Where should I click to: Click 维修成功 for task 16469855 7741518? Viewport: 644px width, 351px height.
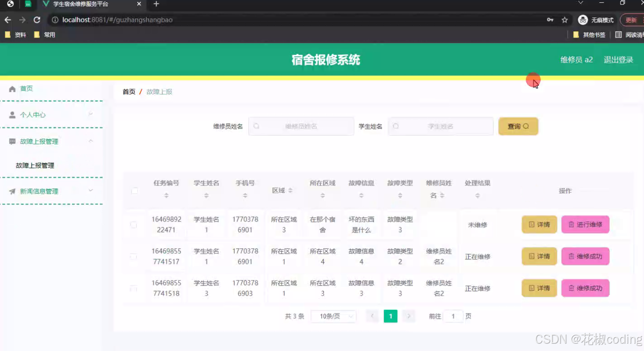coord(585,288)
